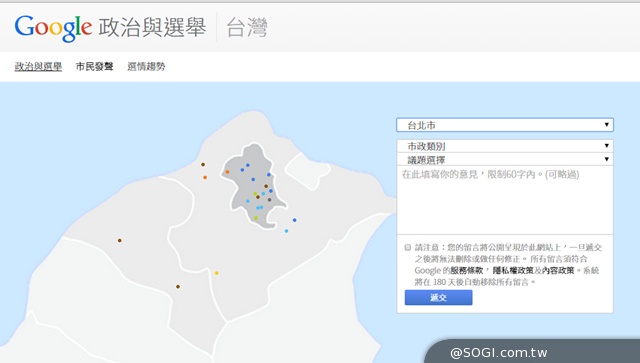Screen dimensions: 640x363
Task: Open the 內容政策 link
Action: click(x=558, y=270)
